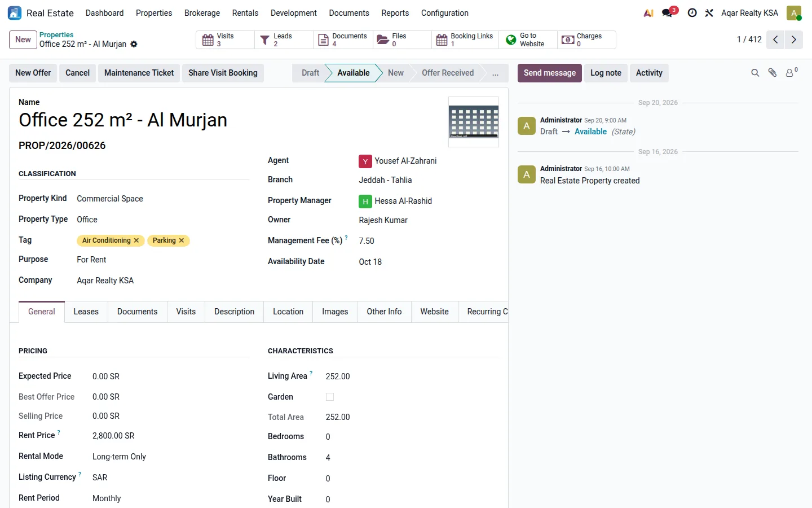This screenshot has height=508, width=812.
Task: Open the Configuration menu
Action: coord(445,13)
